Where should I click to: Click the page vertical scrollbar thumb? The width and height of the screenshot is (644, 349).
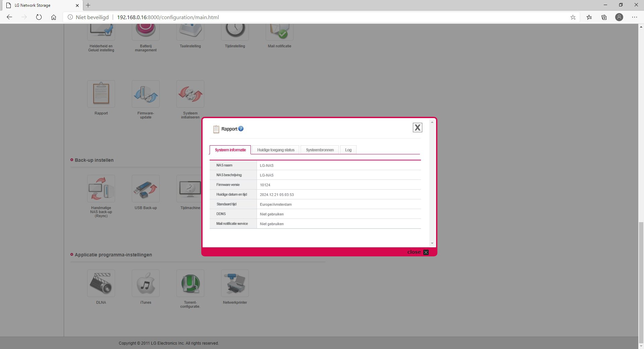641,282
